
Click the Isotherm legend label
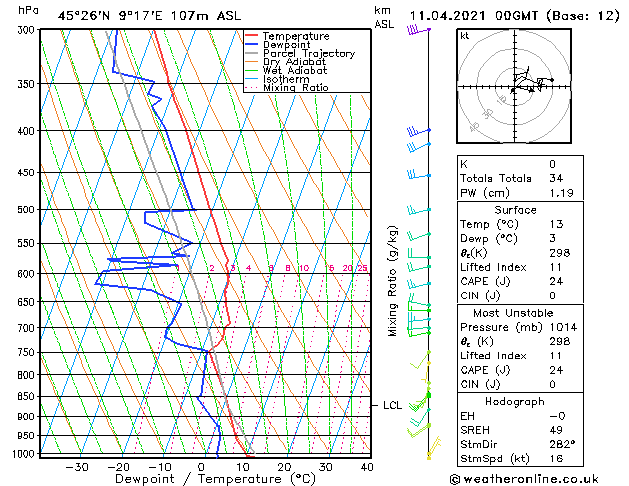click(x=286, y=79)
